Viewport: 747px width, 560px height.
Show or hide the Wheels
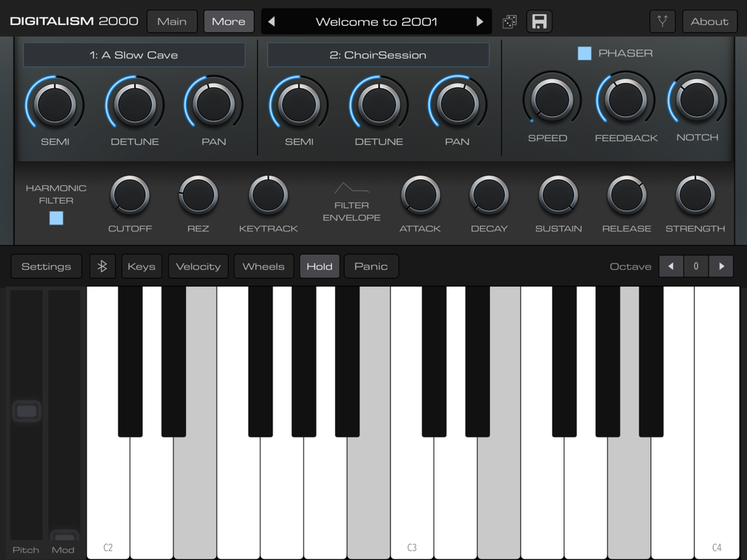[x=263, y=266]
